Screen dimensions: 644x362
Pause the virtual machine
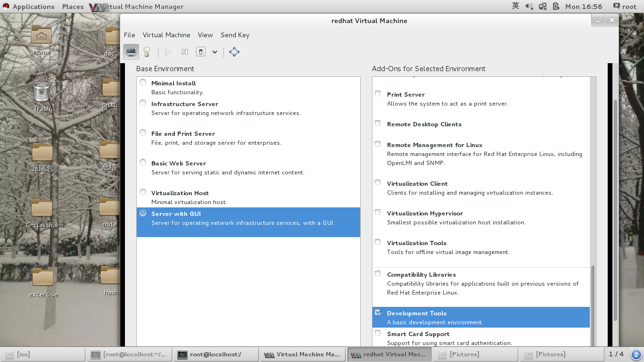click(x=185, y=52)
